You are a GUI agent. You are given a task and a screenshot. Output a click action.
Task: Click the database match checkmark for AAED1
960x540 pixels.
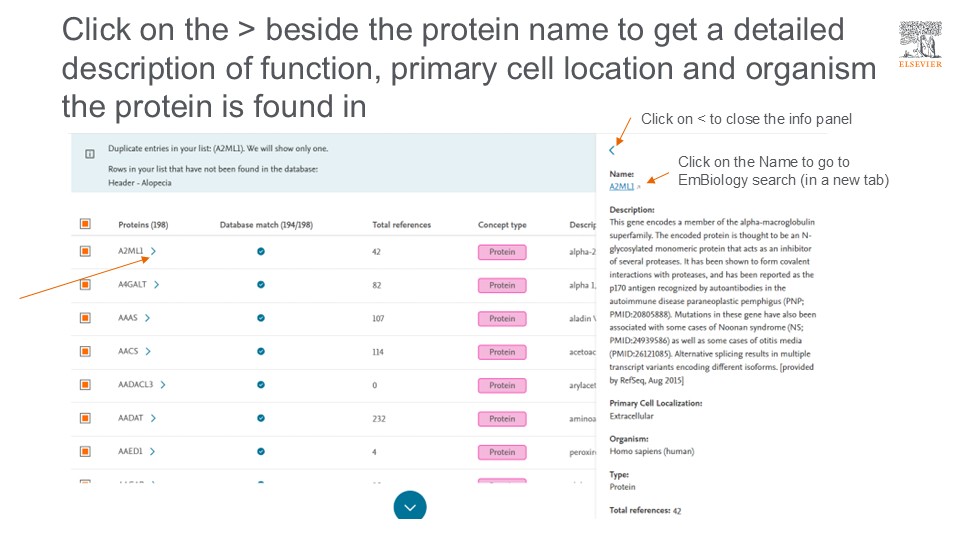[261, 452]
